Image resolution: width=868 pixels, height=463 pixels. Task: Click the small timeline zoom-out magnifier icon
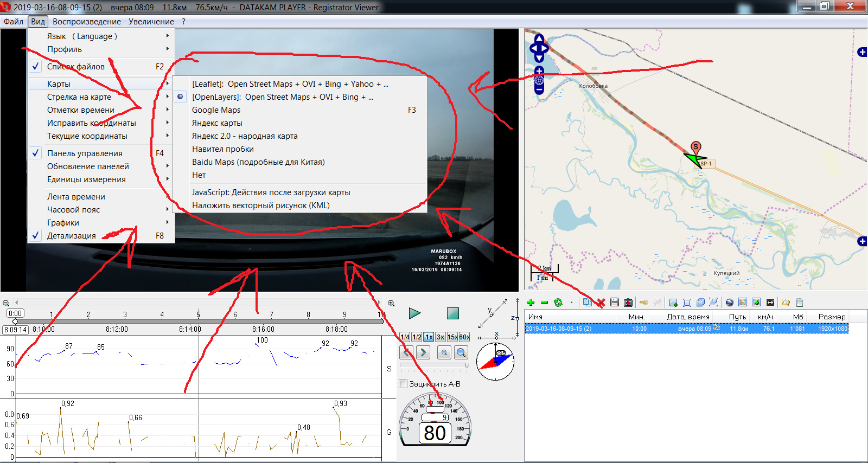[x=6, y=303]
